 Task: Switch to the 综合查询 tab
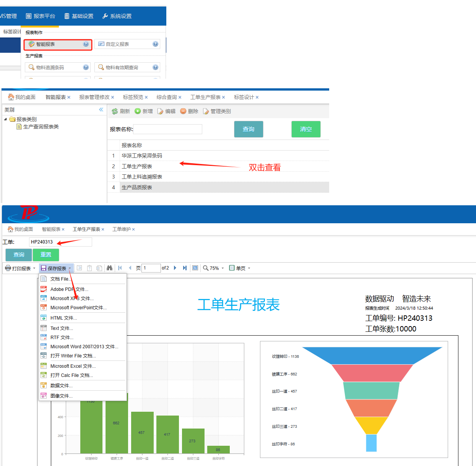[166, 97]
